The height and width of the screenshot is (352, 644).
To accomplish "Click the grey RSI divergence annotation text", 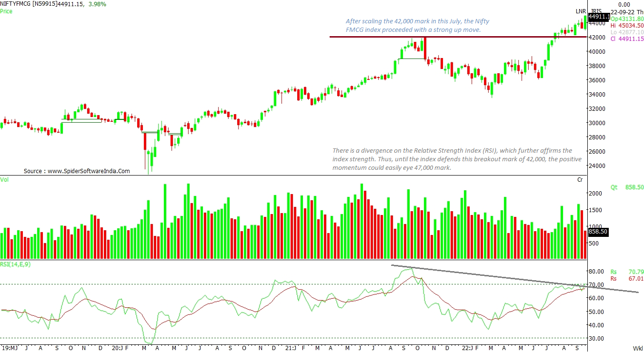I will click(456, 159).
